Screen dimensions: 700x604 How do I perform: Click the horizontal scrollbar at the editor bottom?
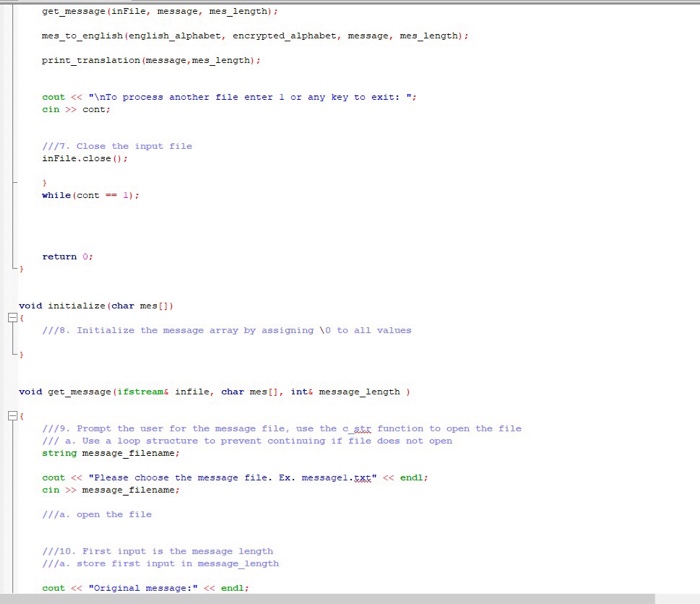click(327, 599)
